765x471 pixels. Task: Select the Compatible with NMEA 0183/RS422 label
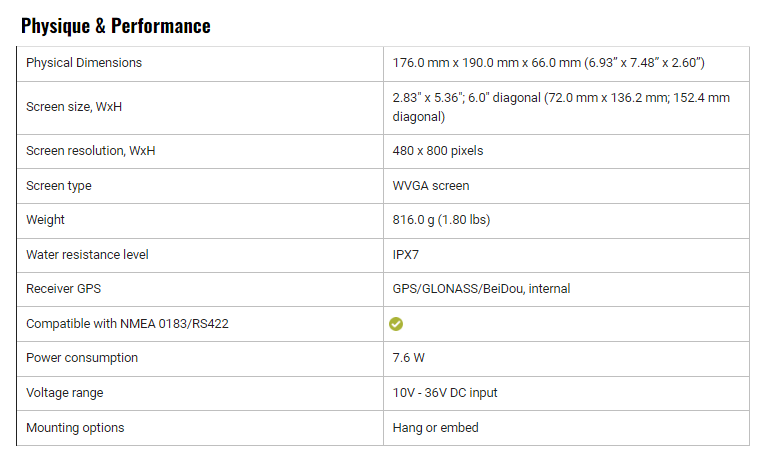pos(127,324)
